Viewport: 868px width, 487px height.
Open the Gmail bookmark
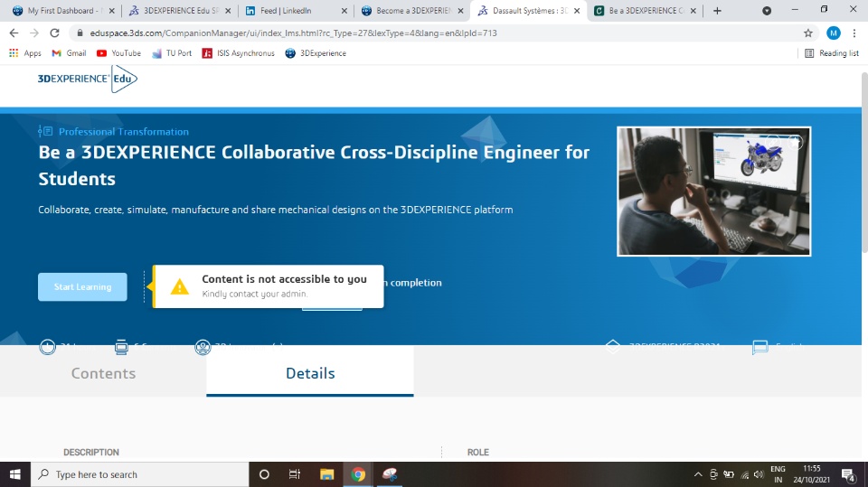[69, 53]
